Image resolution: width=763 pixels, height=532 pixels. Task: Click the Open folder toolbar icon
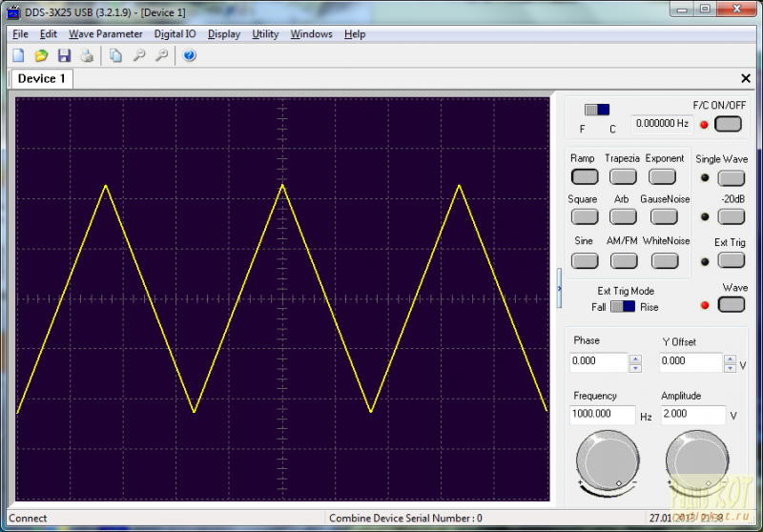[x=41, y=55]
